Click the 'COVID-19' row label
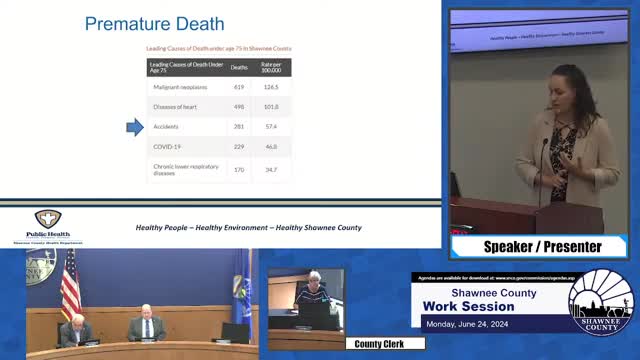This screenshot has width=640, height=360. [167, 147]
